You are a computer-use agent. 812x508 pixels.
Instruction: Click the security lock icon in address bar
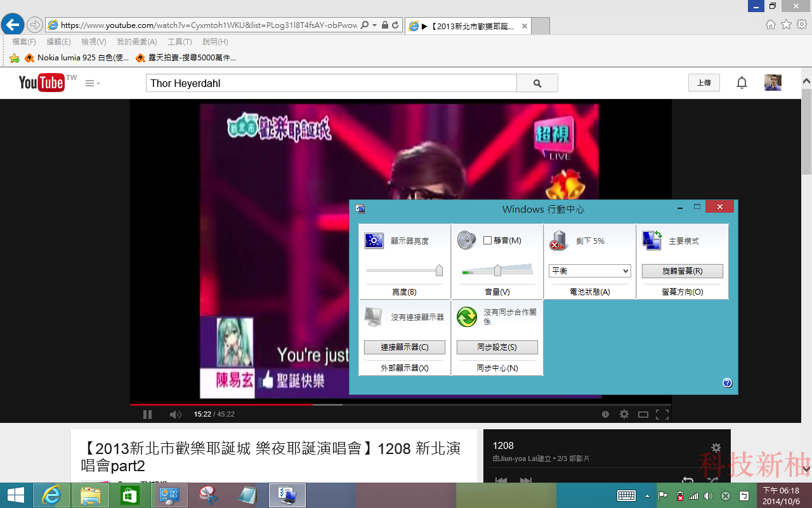[384, 25]
